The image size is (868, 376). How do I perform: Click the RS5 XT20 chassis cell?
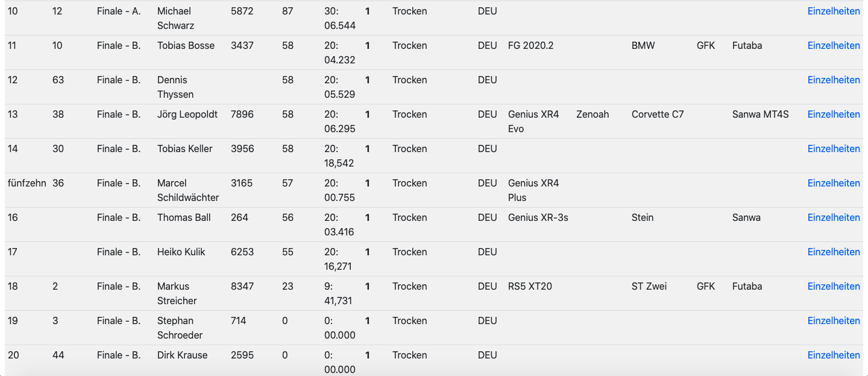point(530,286)
